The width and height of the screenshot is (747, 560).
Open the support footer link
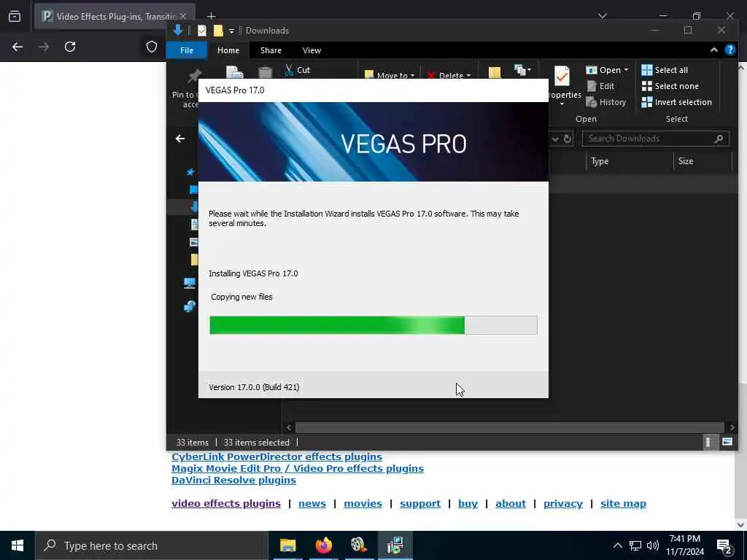[419, 504]
